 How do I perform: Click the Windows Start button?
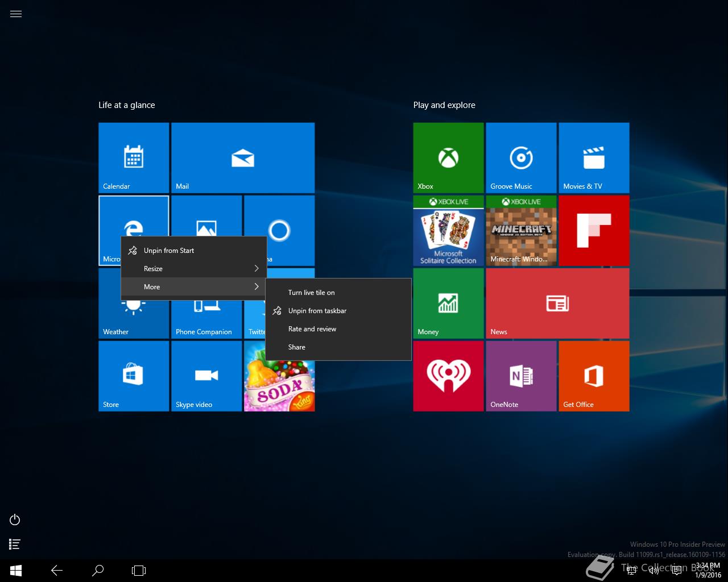pos(16,571)
